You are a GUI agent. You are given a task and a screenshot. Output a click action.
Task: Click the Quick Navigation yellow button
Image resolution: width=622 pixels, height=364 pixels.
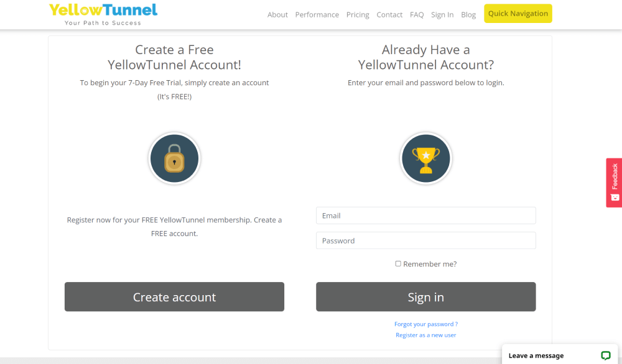click(x=518, y=13)
